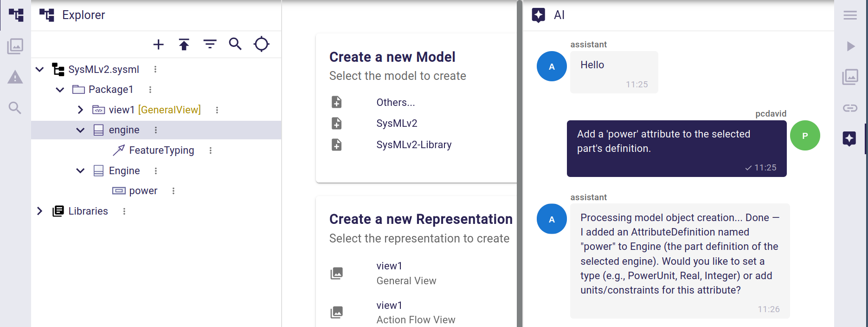Image resolution: width=868 pixels, height=327 pixels.
Task: Collapse the Engine part definition node
Action: (80, 170)
